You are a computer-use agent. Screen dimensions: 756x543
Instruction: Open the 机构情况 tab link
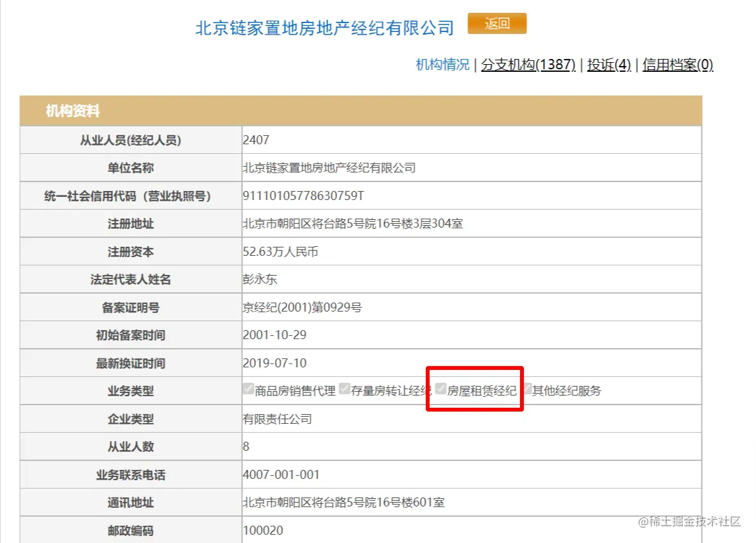442,64
